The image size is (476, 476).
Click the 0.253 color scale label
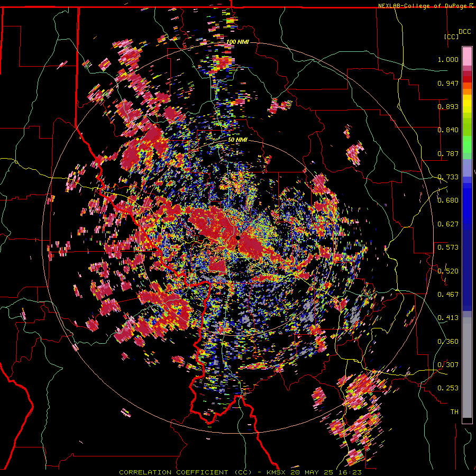pos(448,388)
